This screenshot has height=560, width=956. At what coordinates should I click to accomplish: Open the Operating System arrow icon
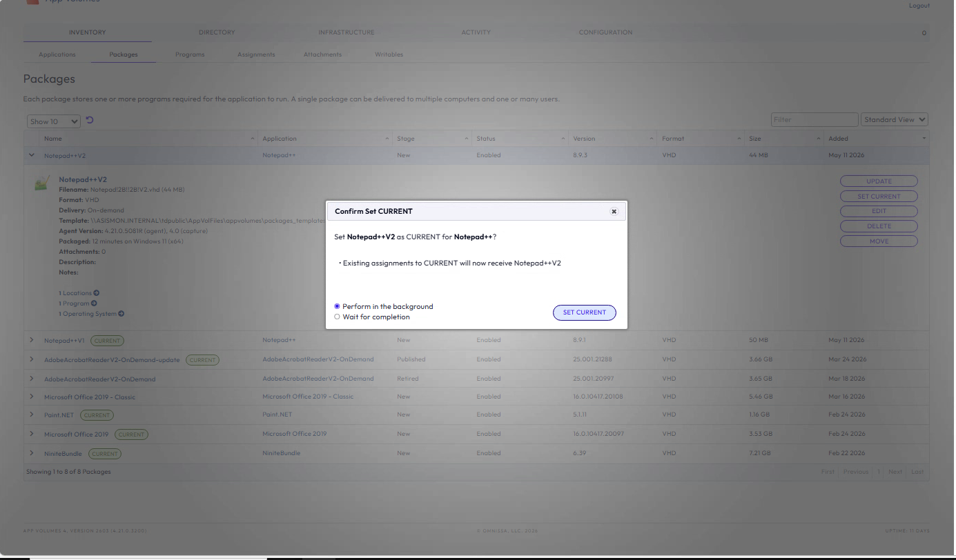point(121,314)
